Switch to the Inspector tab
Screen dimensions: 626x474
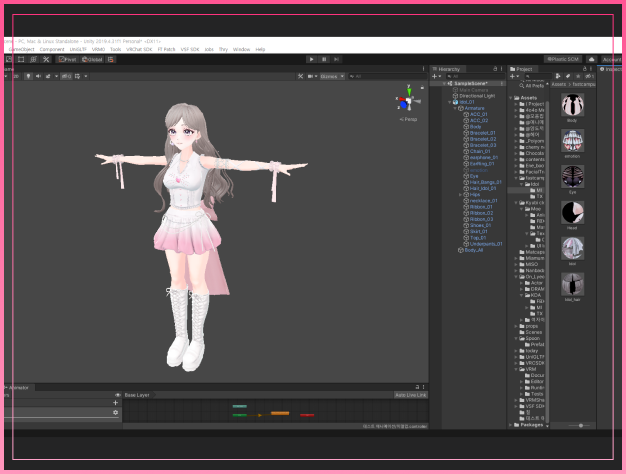tap(610, 69)
